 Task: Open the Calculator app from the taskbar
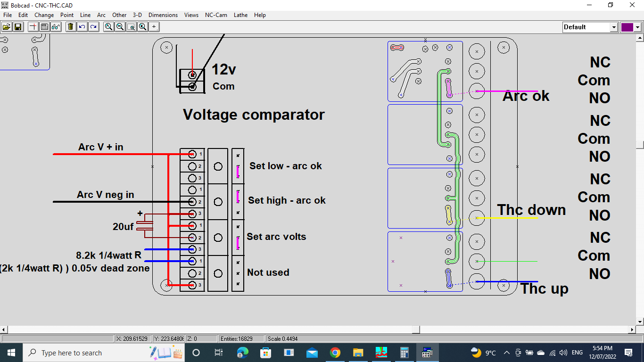pos(405,353)
